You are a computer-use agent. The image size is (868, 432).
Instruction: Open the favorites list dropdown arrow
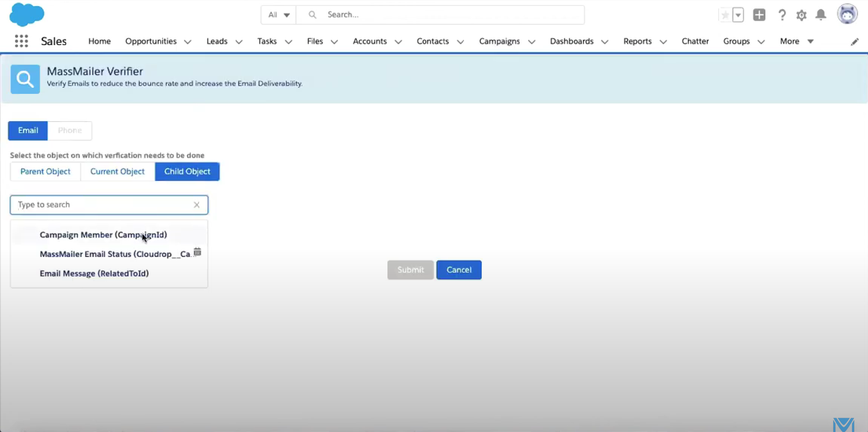click(738, 15)
